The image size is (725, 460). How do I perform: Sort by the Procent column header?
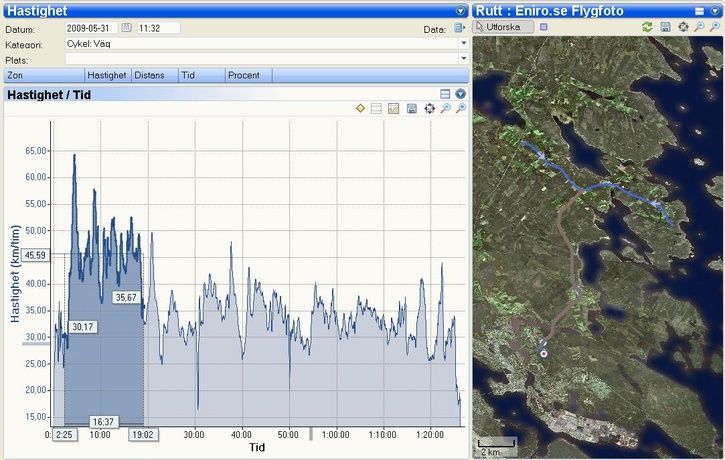click(x=244, y=75)
